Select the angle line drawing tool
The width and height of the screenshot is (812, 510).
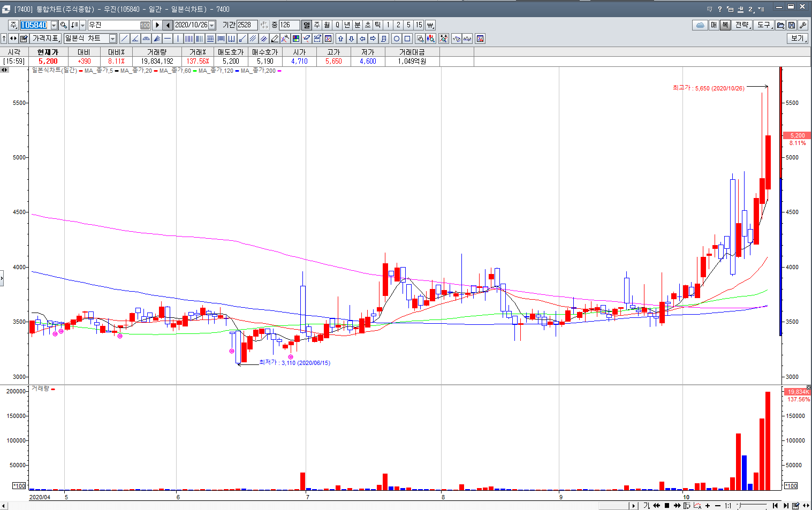coord(135,39)
